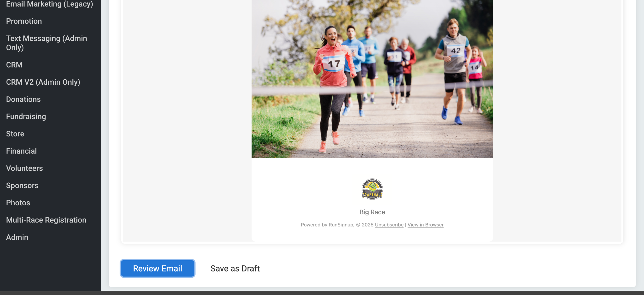This screenshot has height=295, width=644.
Task: Click the CraftHalf race logo
Action: 372,189
